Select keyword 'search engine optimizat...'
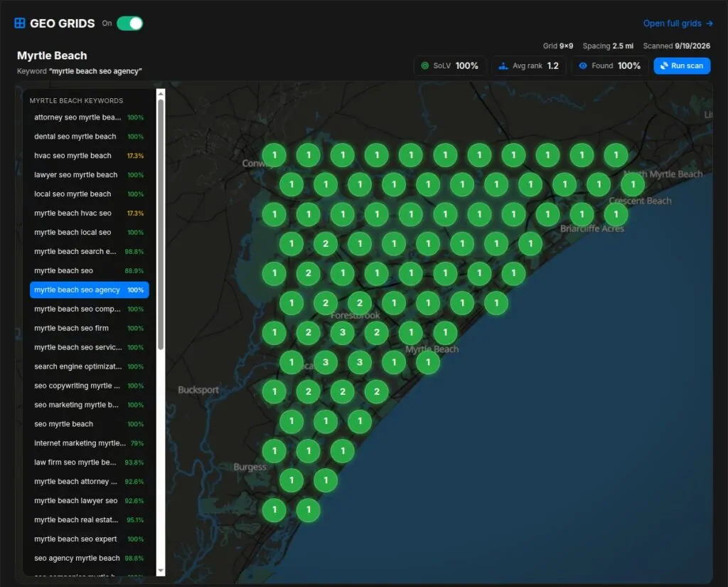Viewport: 728px width, 587px height. coord(89,366)
